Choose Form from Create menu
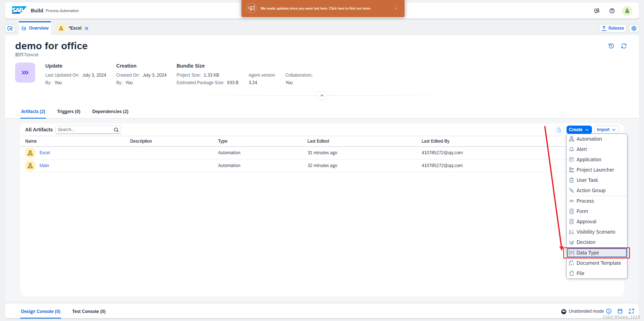 pyautogui.click(x=597, y=211)
